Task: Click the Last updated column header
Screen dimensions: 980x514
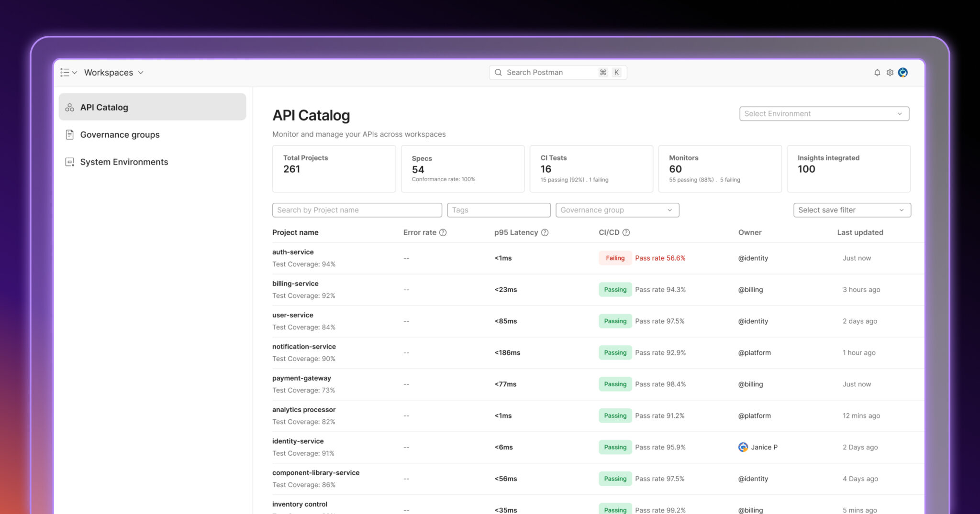Action: pos(860,232)
